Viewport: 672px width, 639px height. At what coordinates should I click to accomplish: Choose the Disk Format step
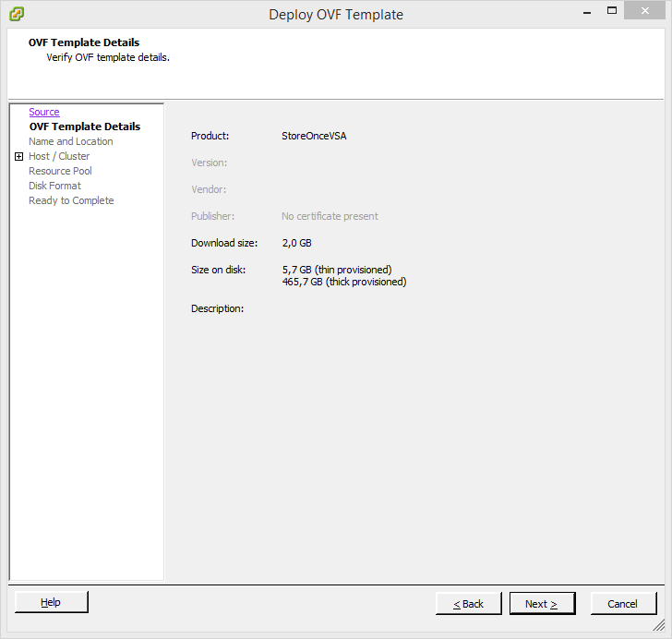point(54,186)
